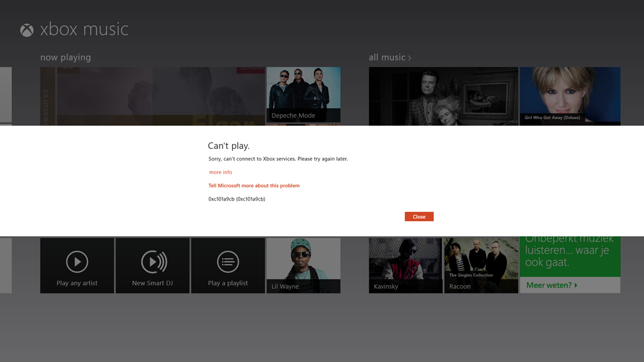
Task: Click the xbox music app title
Action: point(84,30)
